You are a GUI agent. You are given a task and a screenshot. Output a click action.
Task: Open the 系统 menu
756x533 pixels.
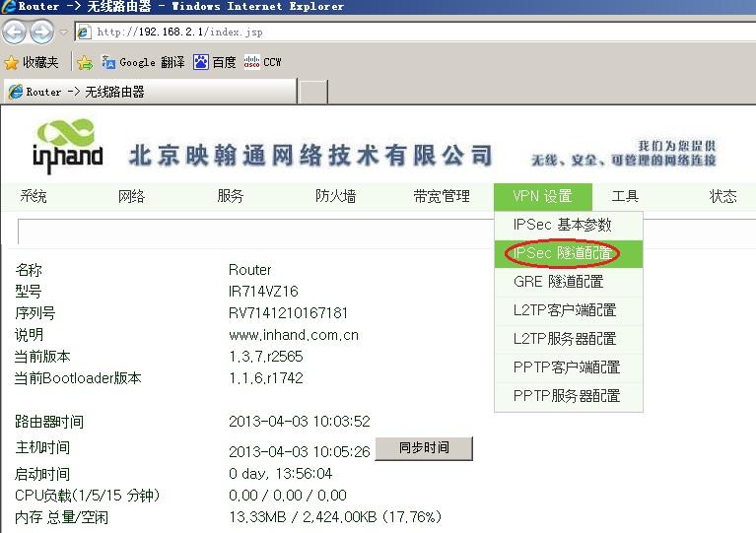click(34, 196)
